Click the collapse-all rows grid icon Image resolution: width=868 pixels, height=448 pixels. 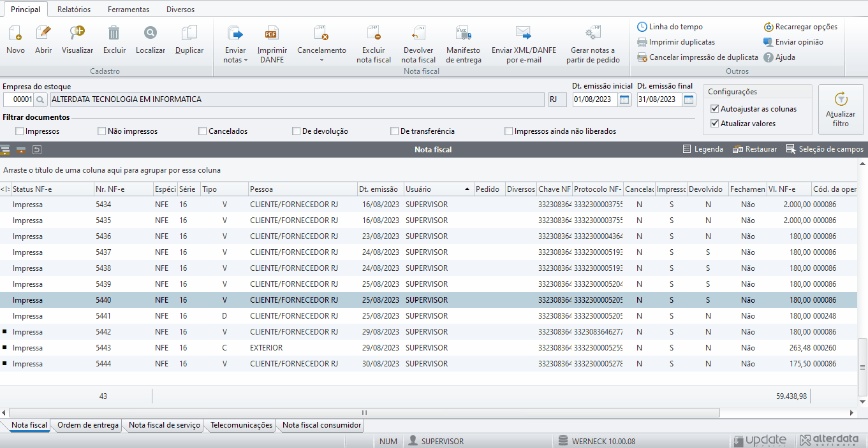coord(21,149)
